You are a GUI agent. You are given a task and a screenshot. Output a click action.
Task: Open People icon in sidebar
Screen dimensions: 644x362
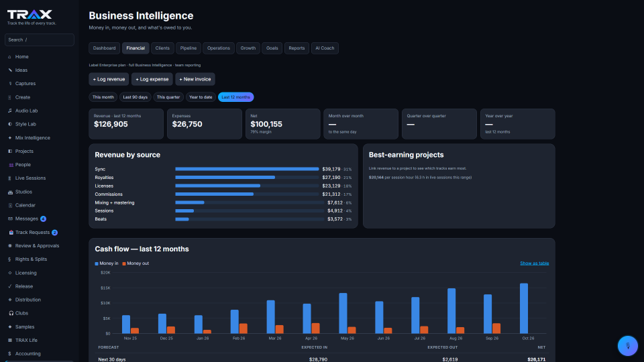pos(11,165)
